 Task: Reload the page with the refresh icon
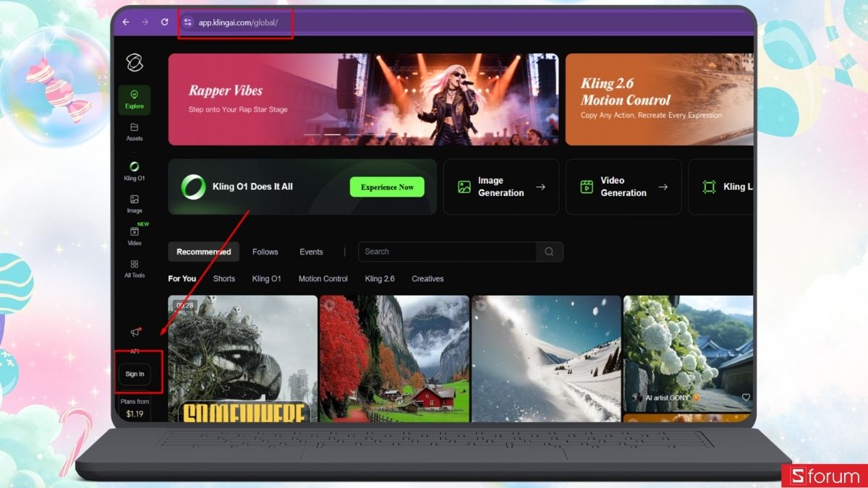[164, 22]
